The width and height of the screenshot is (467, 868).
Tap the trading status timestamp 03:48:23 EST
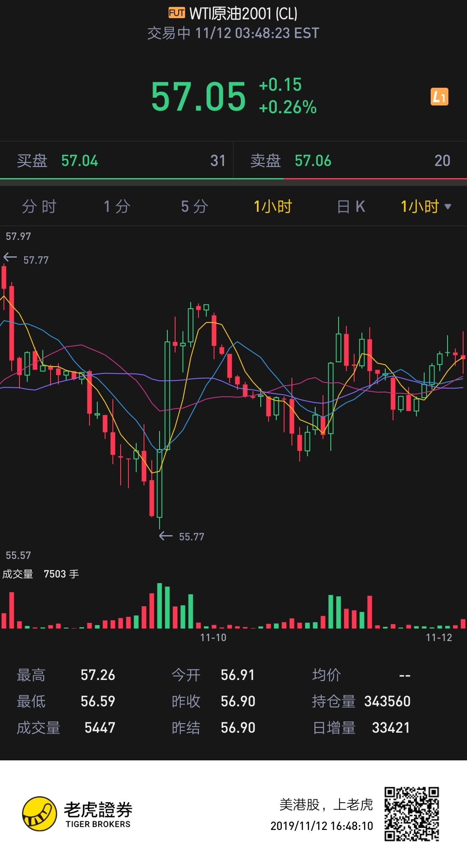[x=233, y=33]
